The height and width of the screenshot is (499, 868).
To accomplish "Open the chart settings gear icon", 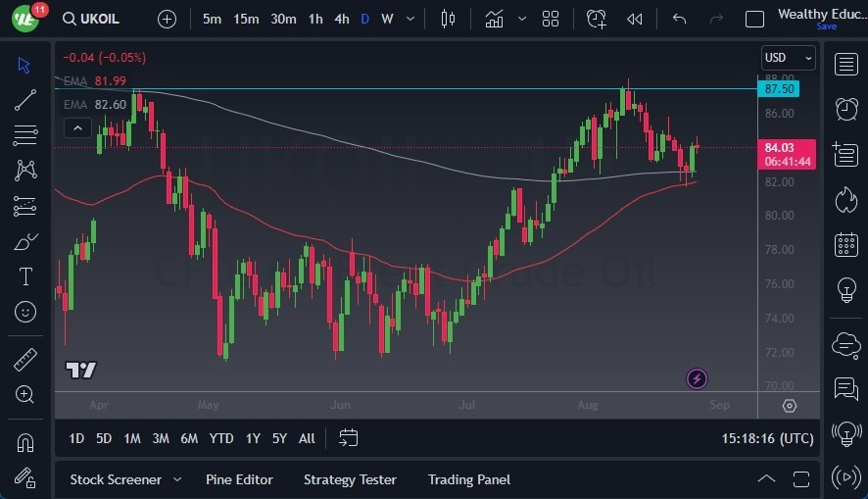I will coord(790,406).
